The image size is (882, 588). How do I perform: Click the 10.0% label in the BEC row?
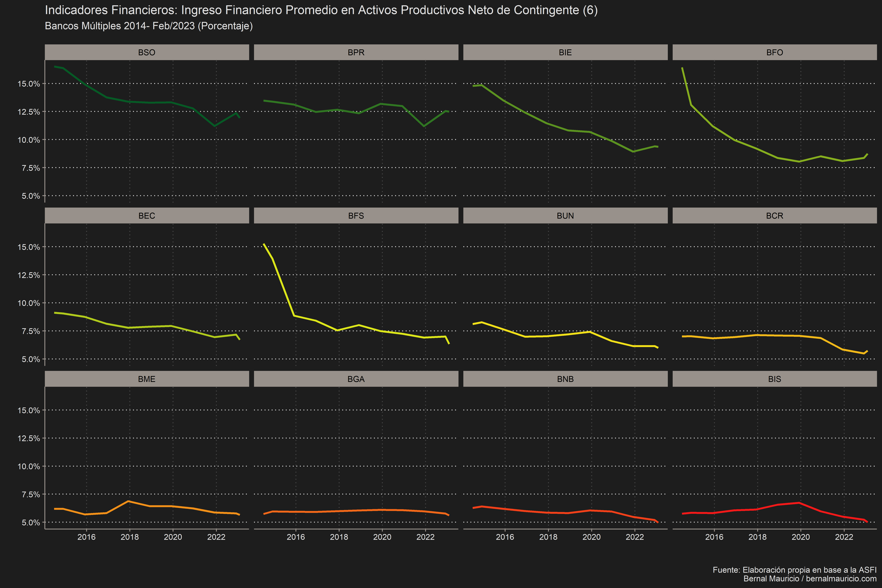29,303
